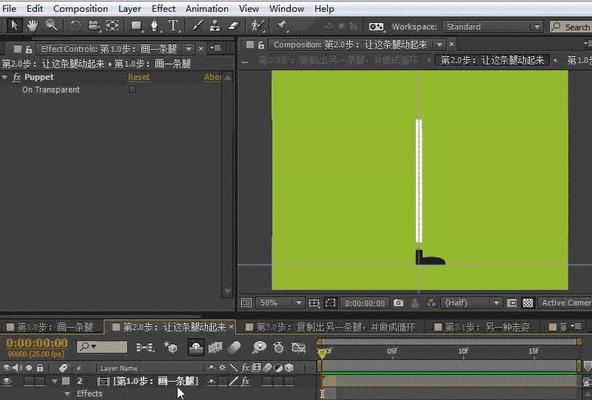The width and height of the screenshot is (592, 400).
Task: Open the Animation menu
Action: point(207,8)
